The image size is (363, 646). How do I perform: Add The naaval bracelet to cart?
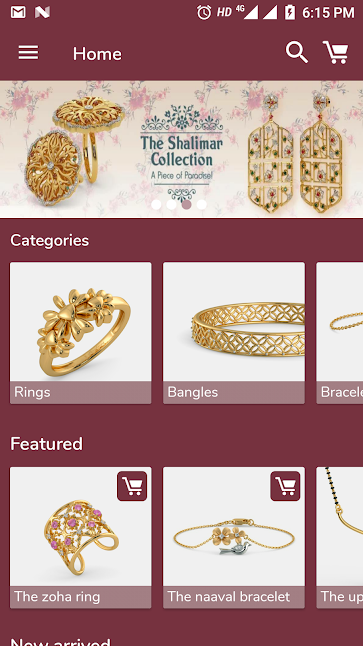click(285, 486)
